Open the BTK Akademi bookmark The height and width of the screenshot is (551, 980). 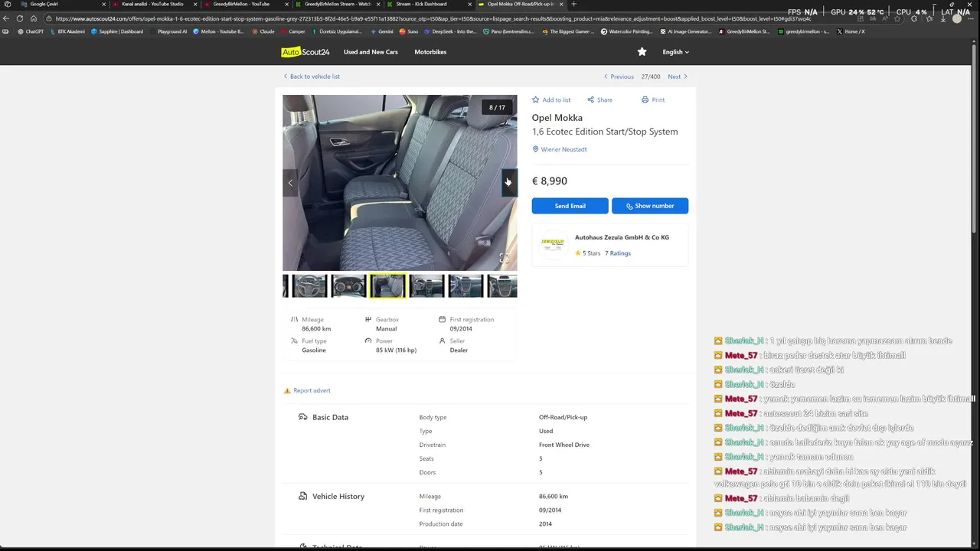[67, 31]
